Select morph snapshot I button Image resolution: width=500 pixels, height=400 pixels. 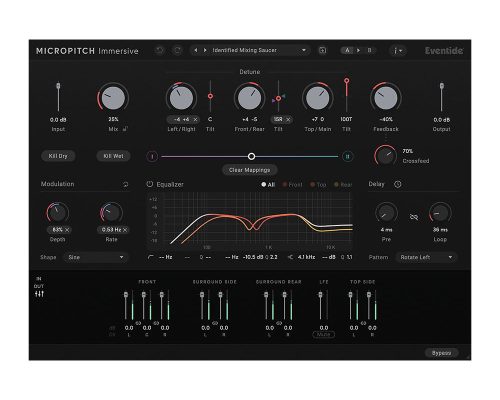tap(152, 156)
